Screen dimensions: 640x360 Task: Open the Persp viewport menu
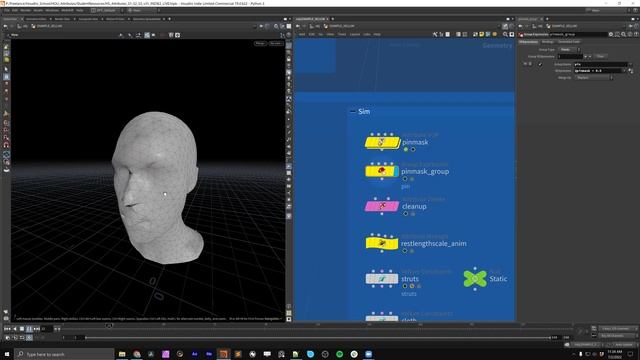click(260, 43)
